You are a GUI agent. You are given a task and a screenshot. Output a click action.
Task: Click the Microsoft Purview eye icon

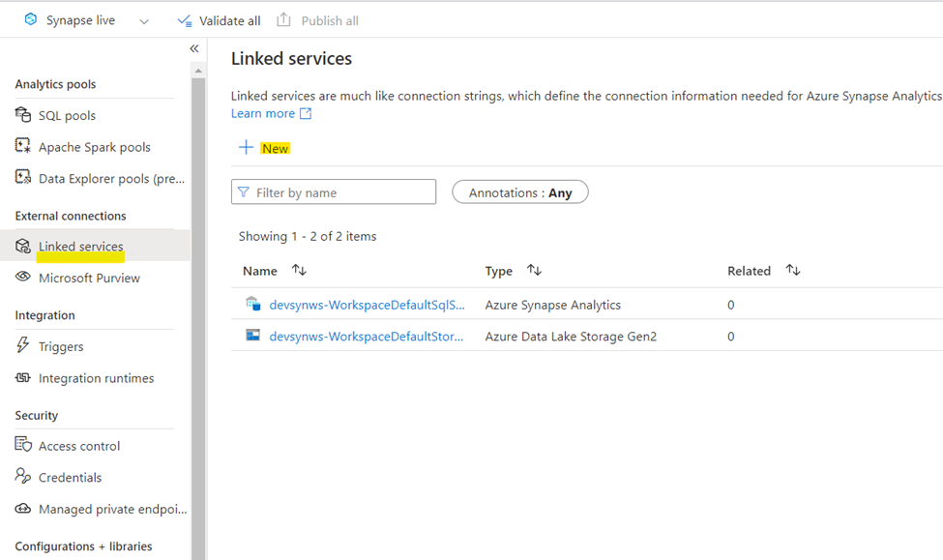(x=23, y=278)
